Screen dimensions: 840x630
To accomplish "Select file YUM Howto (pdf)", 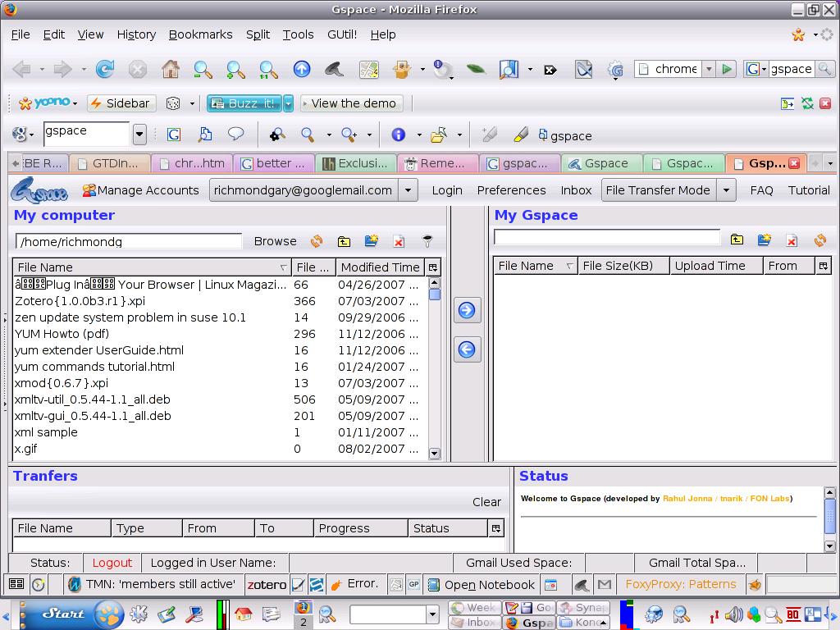I will (221, 334).
